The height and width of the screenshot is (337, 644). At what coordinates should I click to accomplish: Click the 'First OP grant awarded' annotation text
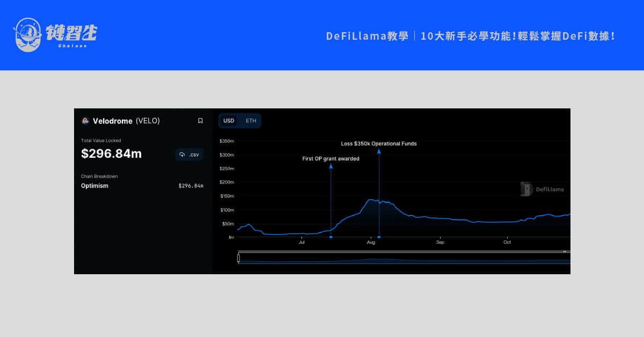point(331,159)
